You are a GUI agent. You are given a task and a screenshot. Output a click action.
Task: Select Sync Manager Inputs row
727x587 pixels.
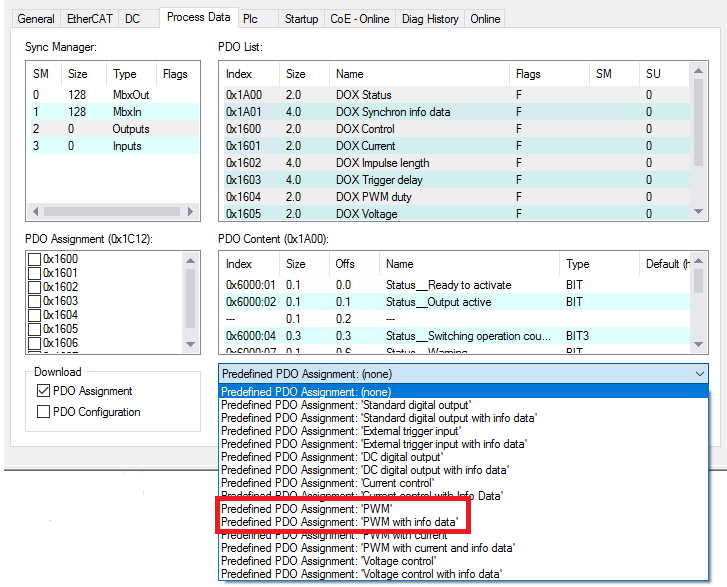[113, 146]
